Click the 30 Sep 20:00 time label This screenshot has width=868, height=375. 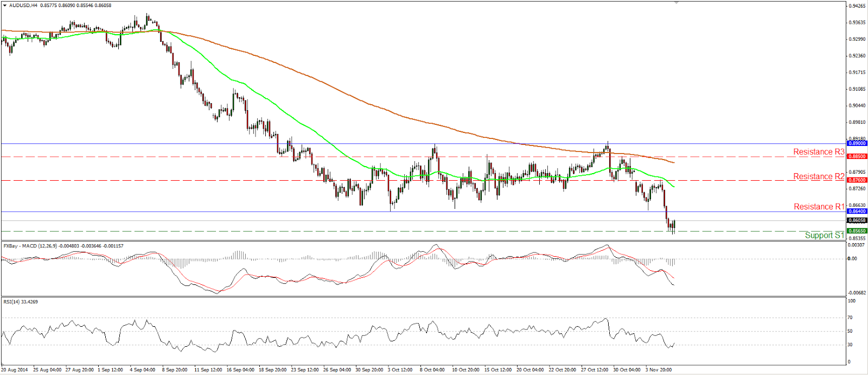[369, 370]
